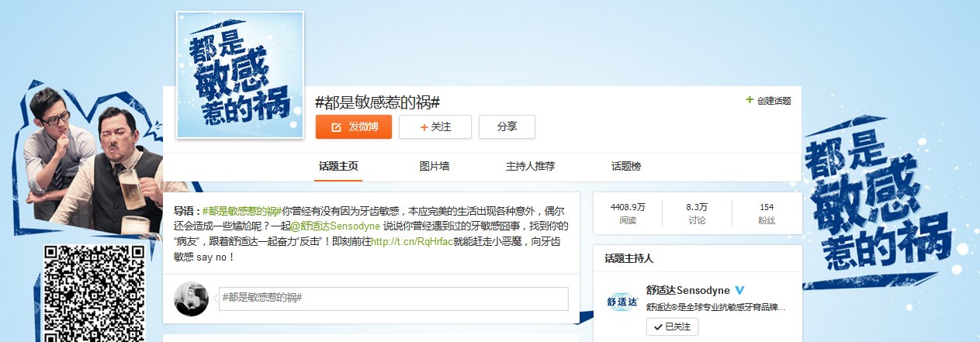Click the 分享 share button

507,126
